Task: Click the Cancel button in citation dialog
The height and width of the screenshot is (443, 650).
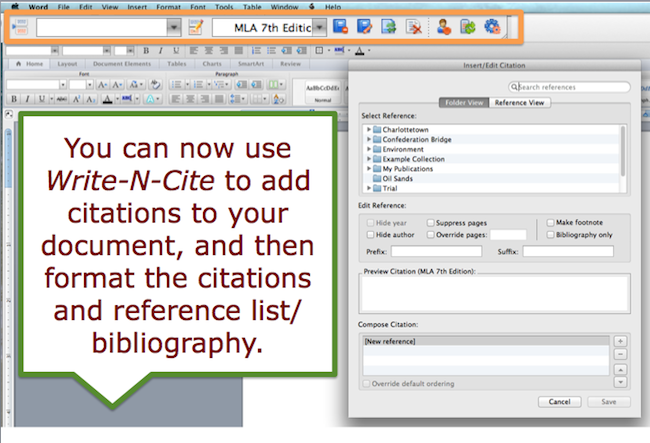Action: (x=560, y=402)
